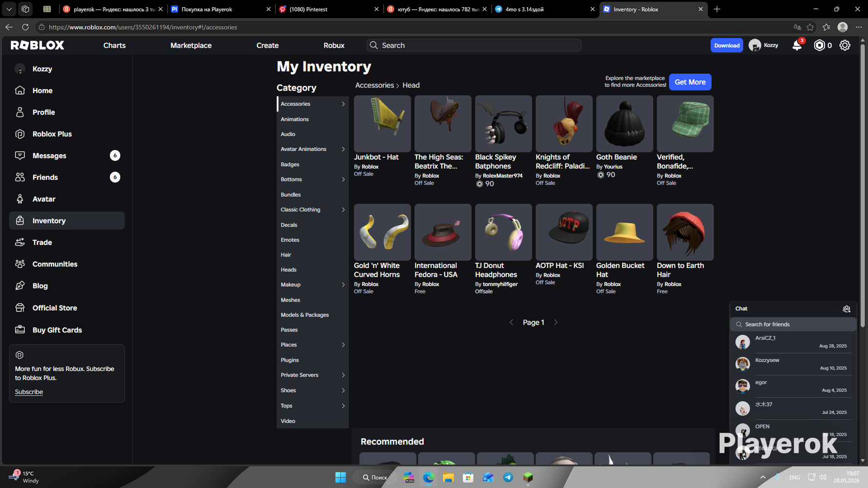Open the Robux menu
Image resolution: width=868 pixels, height=488 pixels.
334,45
